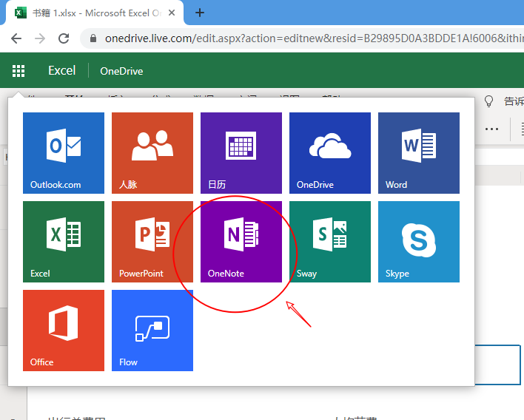Reload the current browser page

point(64,38)
